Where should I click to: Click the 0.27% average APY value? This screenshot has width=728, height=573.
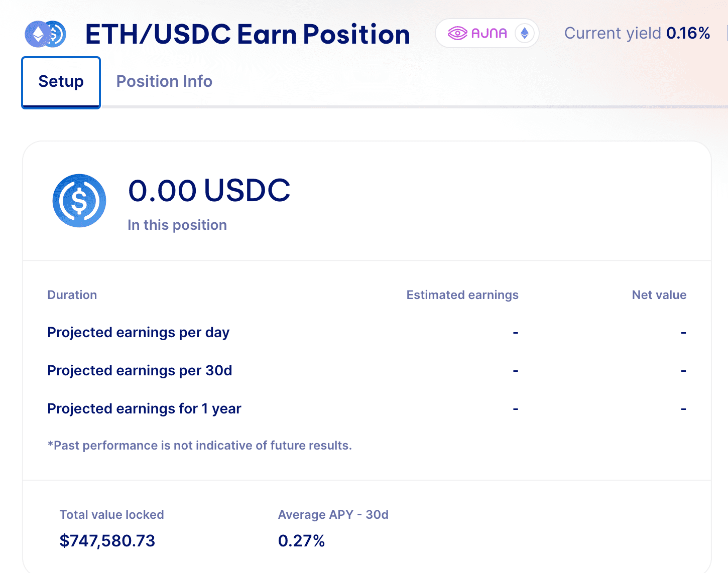[x=301, y=541]
